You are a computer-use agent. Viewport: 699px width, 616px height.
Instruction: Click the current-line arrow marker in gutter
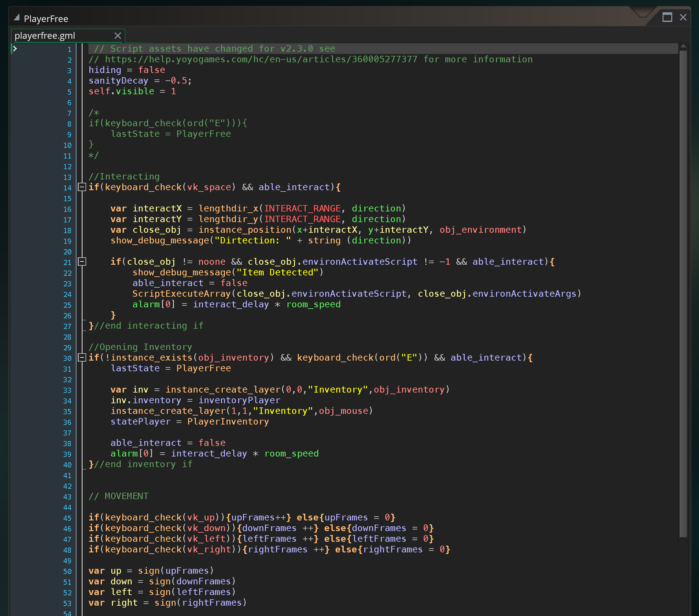[15, 48]
